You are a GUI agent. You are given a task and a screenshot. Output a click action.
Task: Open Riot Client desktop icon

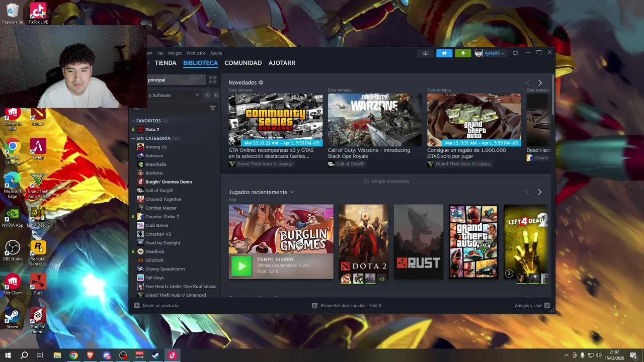click(13, 281)
